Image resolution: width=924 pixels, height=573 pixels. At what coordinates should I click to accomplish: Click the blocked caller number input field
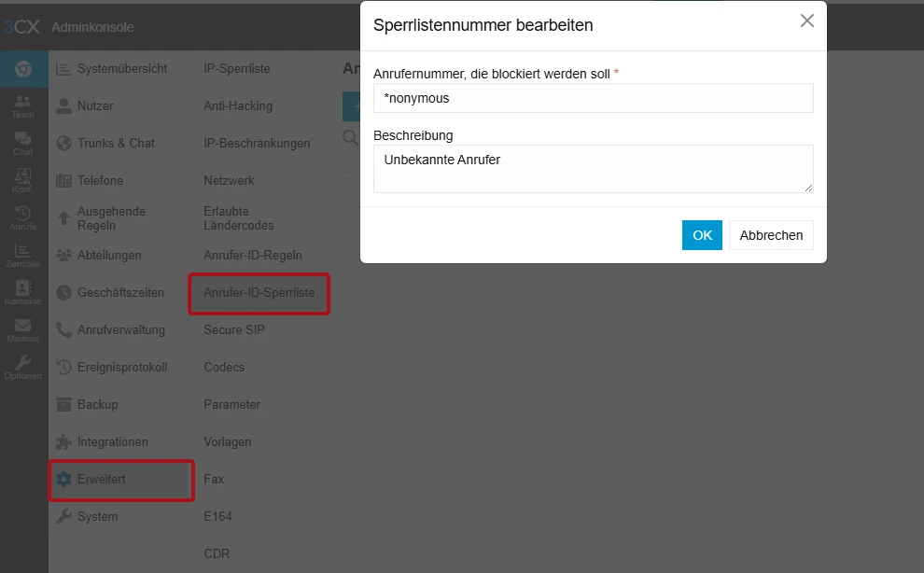593,98
